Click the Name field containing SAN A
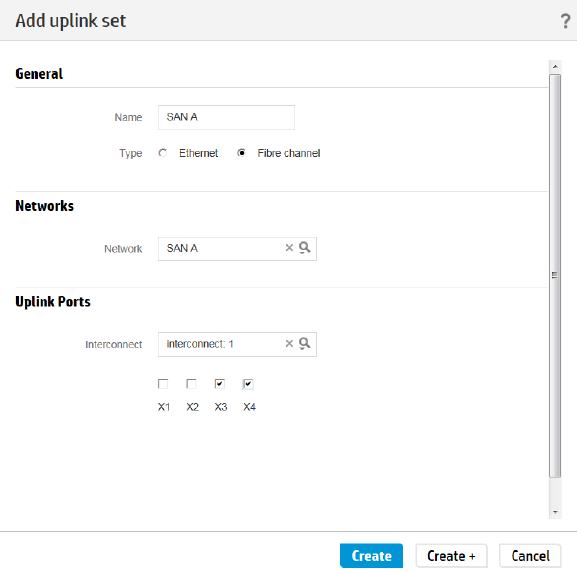This screenshot has width=577, height=572. point(226,117)
